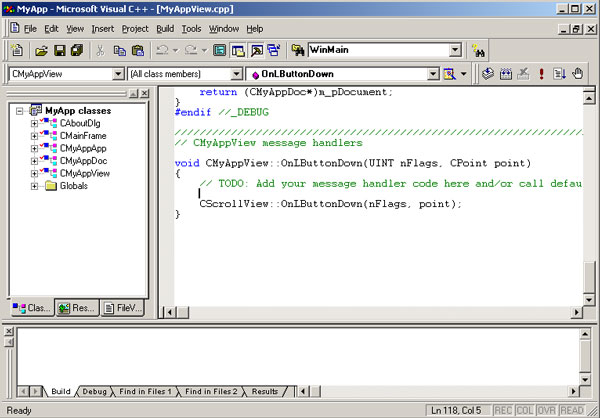Open the WizardBar actions dropdown arrow
600x418 pixels.
[x=463, y=73]
